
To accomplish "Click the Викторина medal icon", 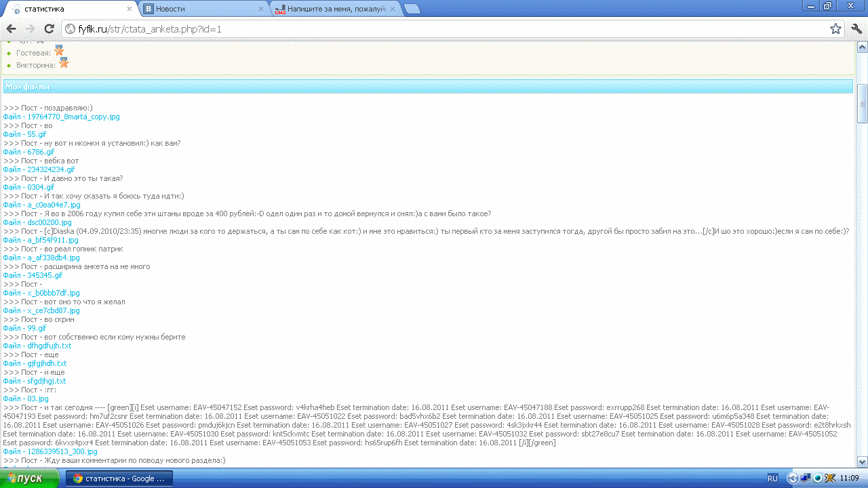I will 64,63.
